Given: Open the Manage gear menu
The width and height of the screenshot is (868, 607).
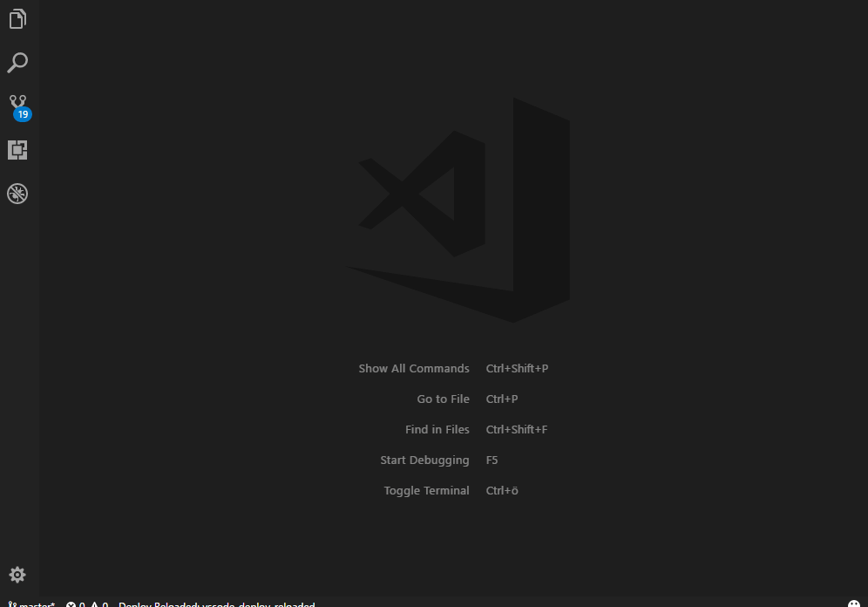Looking at the screenshot, I should pos(17,575).
